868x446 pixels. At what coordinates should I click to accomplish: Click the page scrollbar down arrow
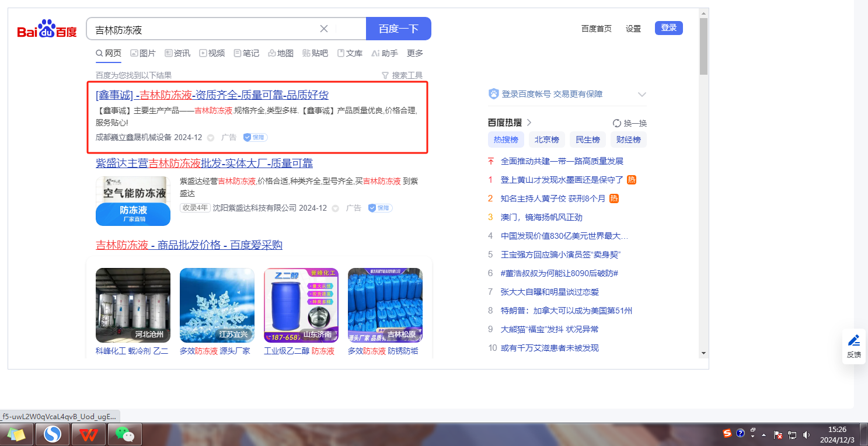(x=703, y=353)
